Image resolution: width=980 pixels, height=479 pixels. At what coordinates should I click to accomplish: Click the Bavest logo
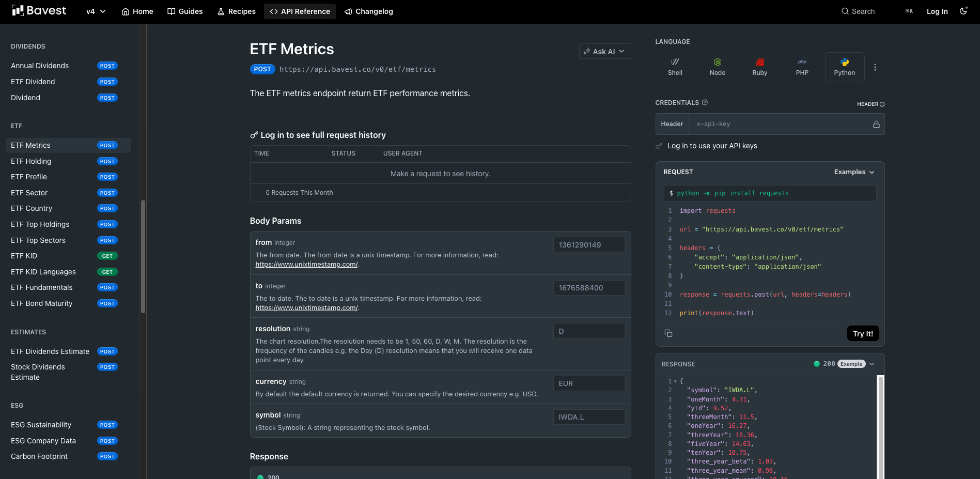(x=39, y=11)
